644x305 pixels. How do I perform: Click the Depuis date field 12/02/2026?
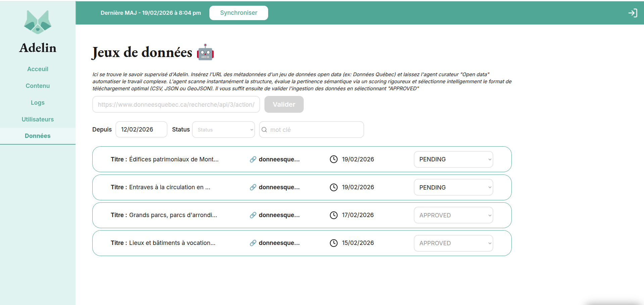coord(141,130)
